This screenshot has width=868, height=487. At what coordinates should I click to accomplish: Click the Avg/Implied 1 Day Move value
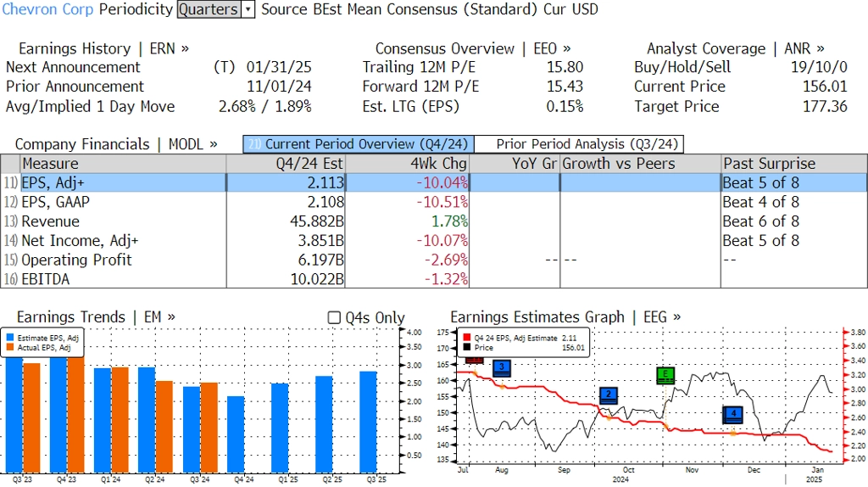coord(265,106)
